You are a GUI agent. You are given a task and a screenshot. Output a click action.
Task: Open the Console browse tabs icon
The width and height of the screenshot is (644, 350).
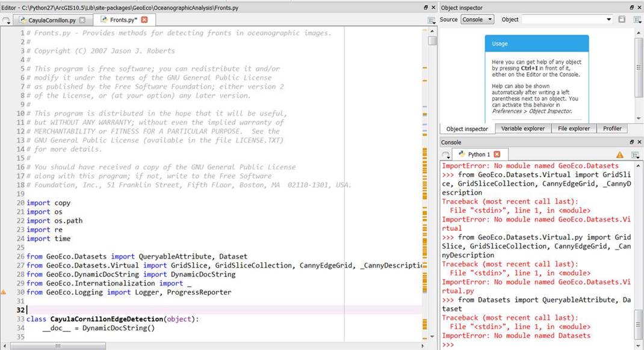(x=445, y=155)
